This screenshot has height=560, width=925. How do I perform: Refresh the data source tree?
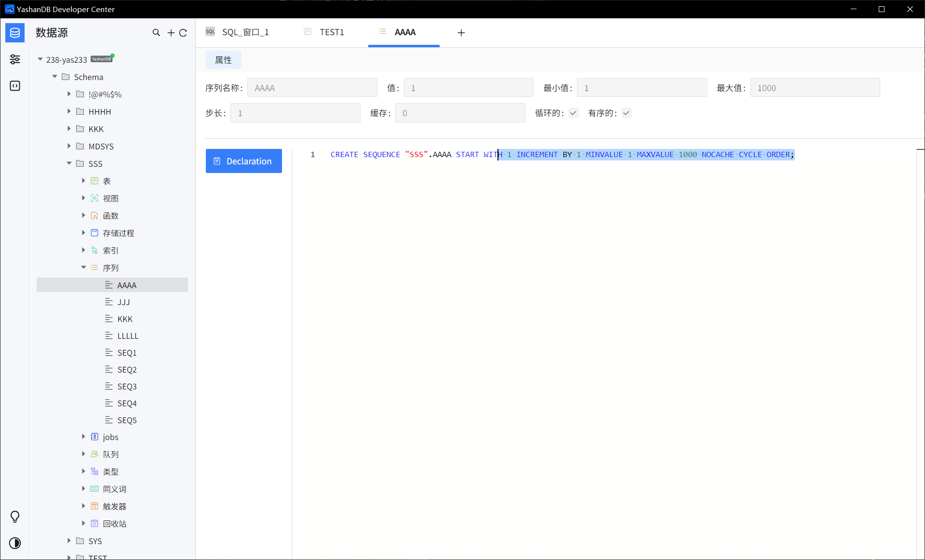tap(183, 33)
